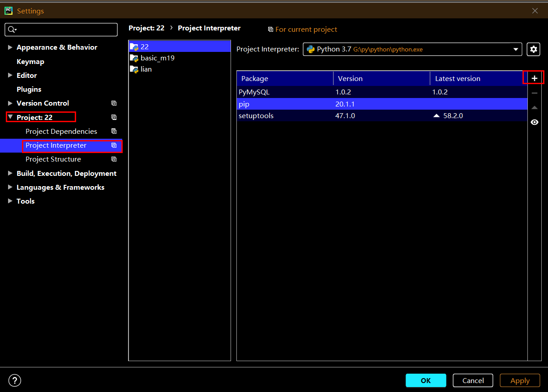Expand Languages & Frameworks arrow

click(x=10, y=187)
